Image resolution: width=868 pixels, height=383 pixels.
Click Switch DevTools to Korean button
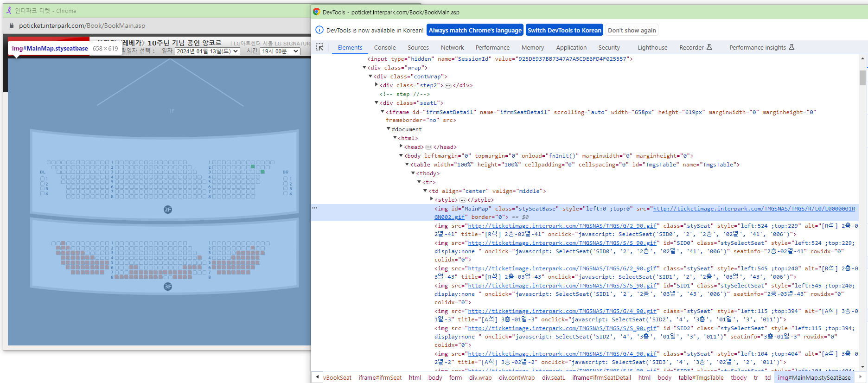(x=564, y=30)
